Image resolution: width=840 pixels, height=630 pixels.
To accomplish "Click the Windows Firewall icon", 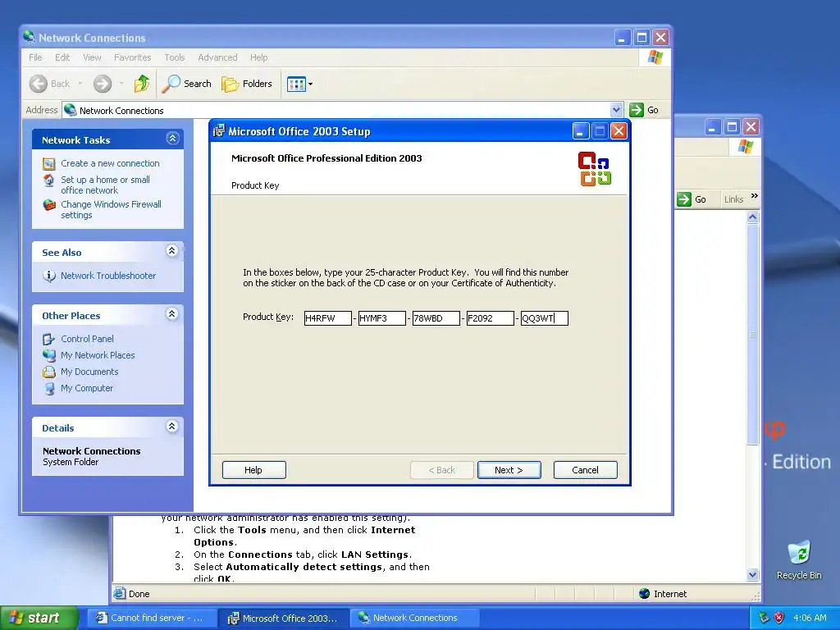I will 49,204.
